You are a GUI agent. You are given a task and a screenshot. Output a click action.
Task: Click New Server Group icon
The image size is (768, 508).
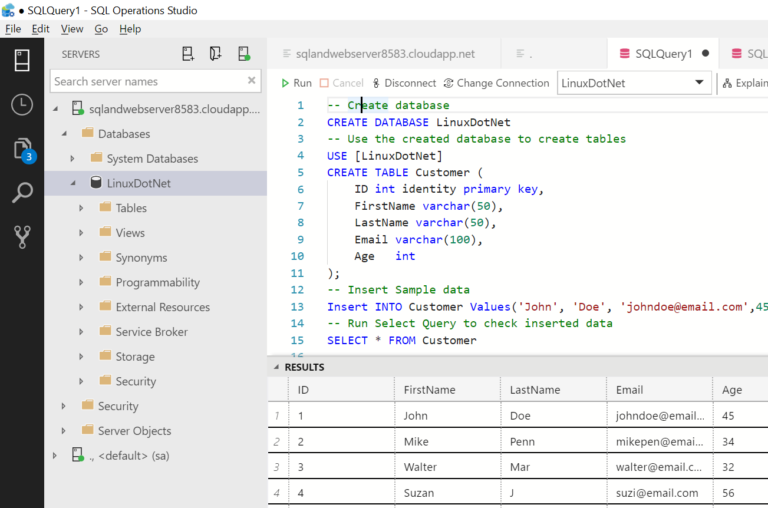[216, 54]
